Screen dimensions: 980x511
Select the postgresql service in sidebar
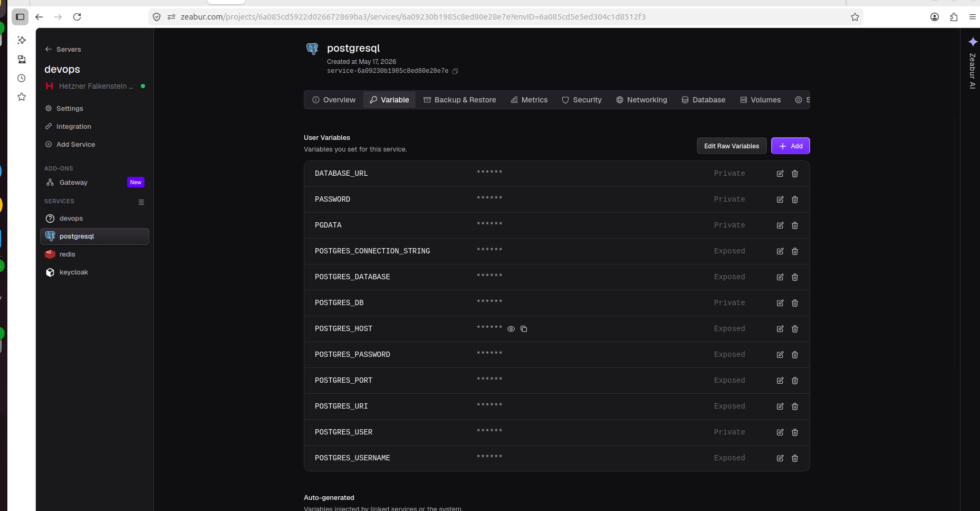pyautogui.click(x=94, y=236)
